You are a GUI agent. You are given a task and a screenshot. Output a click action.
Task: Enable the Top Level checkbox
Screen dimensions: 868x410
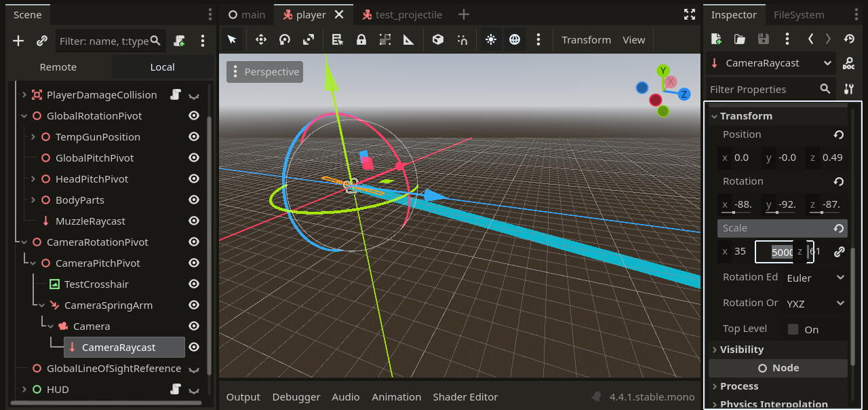click(793, 329)
